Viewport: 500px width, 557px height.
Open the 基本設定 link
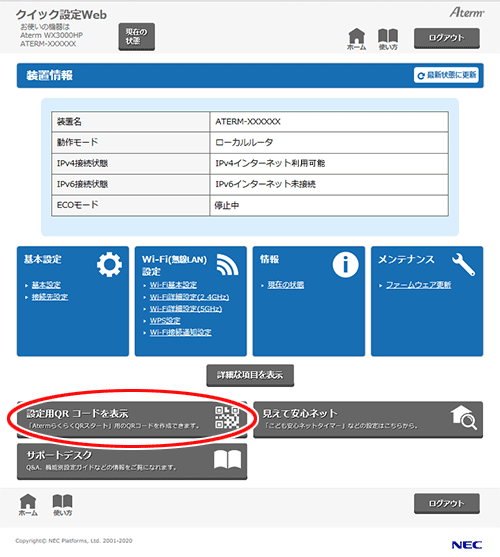click(x=46, y=285)
